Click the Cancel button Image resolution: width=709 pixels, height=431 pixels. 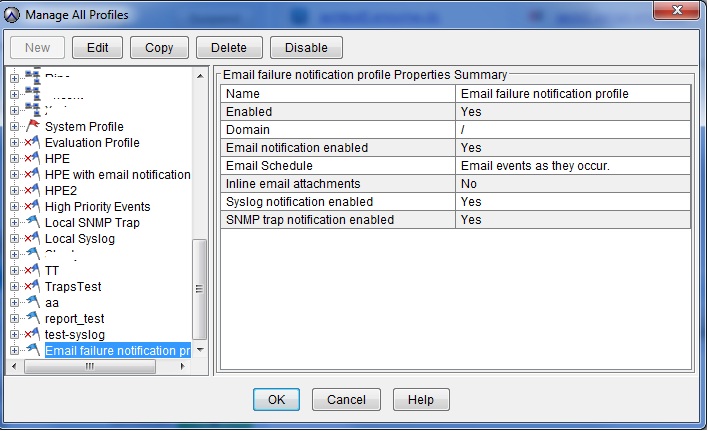pos(346,399)
